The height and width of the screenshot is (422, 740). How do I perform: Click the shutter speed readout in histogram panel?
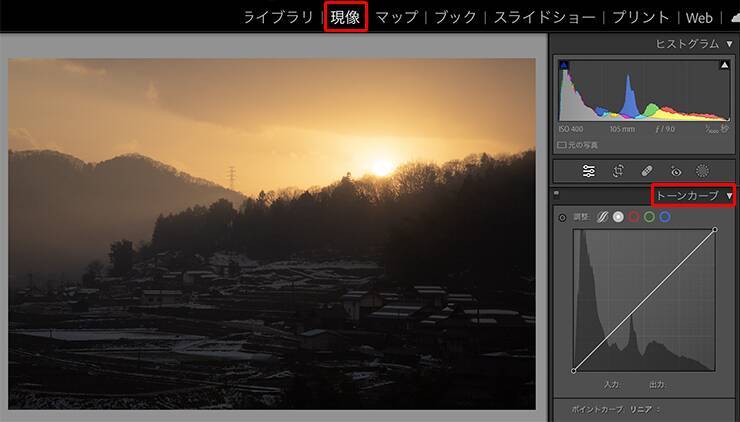717,128
